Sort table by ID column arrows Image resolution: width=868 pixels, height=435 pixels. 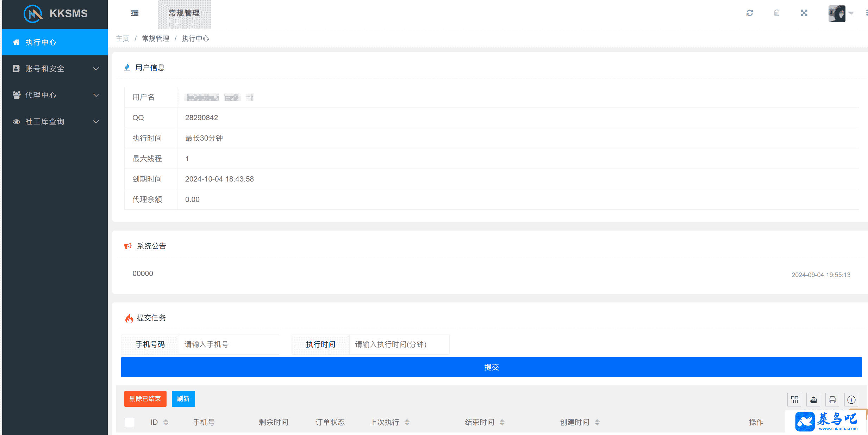point(166,422)
